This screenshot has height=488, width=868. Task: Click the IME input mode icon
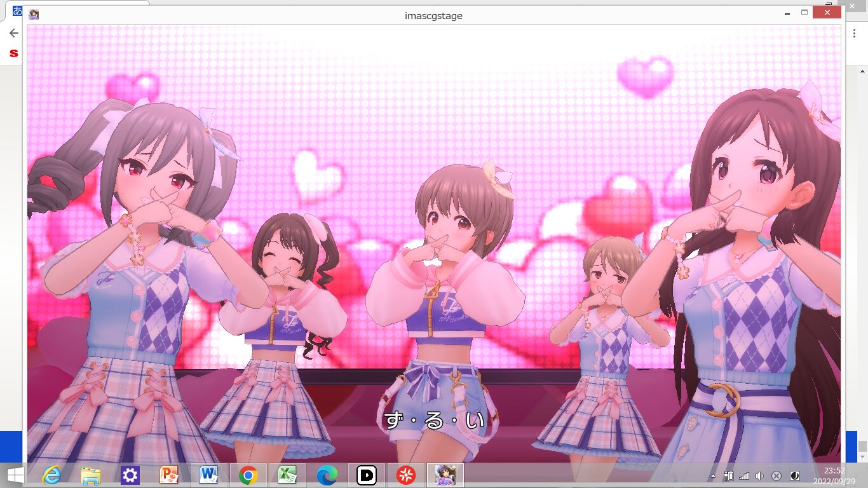pyautogui.click(x=794, y=476)
